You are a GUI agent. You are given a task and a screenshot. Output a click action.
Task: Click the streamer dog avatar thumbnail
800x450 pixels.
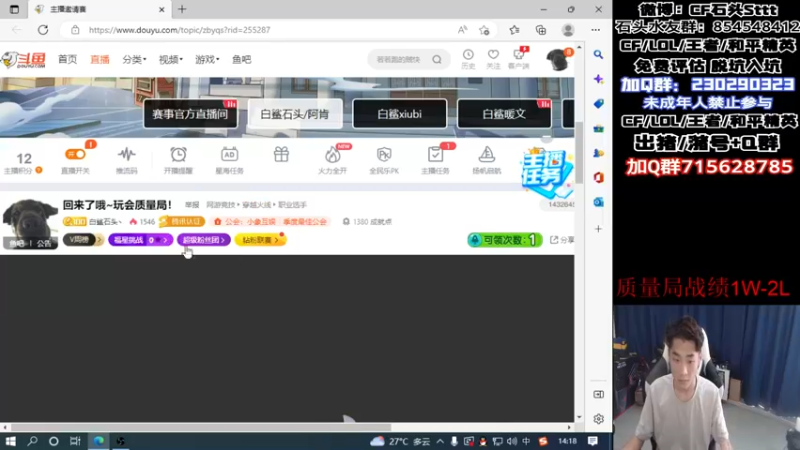(30, 223)
